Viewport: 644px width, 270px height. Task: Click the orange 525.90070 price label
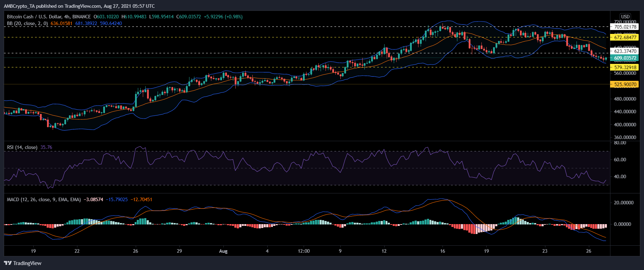pyautogui.click(x=625, y=84)
